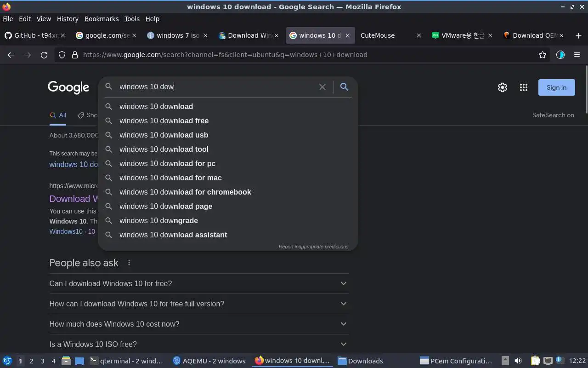Choose suggestion 'windows 10 download usb'

[x=228, y=135]
